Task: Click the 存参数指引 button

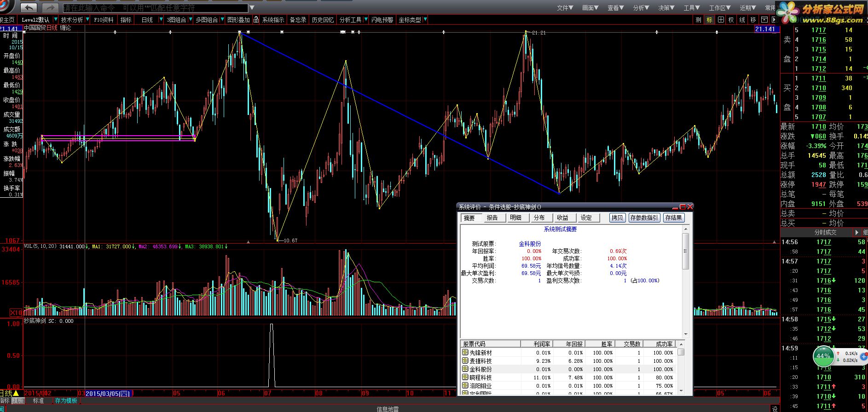Action: coord(644,218)
